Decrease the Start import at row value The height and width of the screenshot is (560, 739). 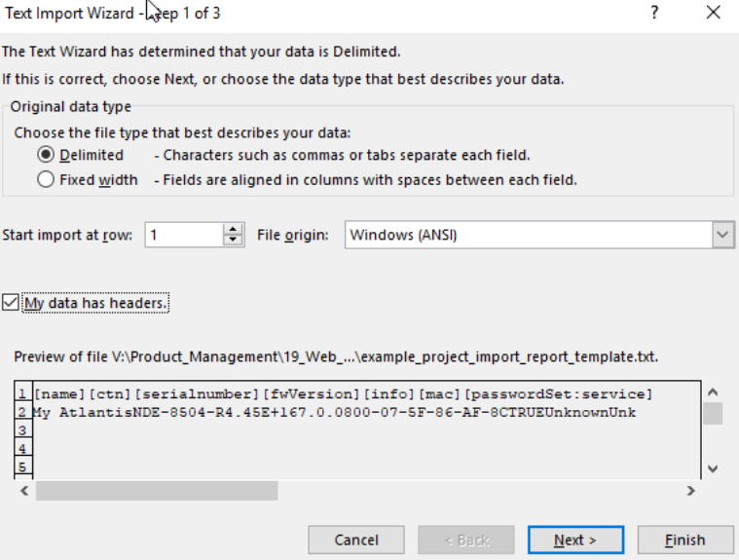(x=233, y=241)
